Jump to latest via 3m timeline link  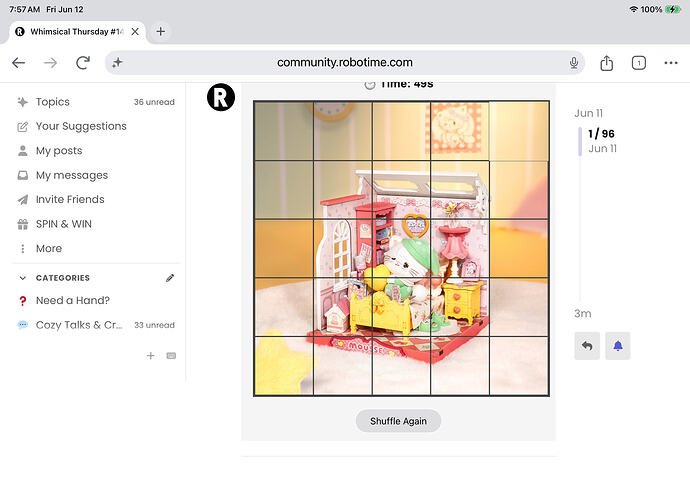pos(583,314)
